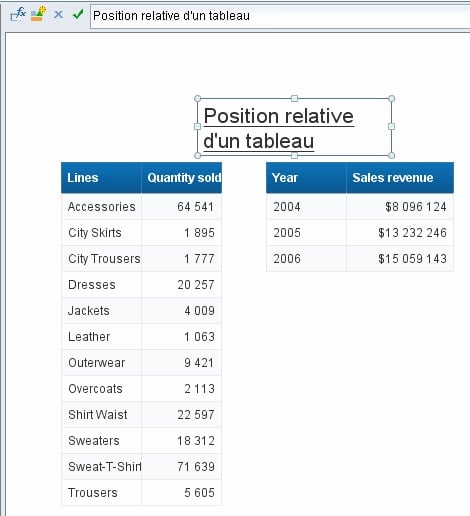
Task: Click the top-middle handle of title box
Action: click(x=294, y=98)
